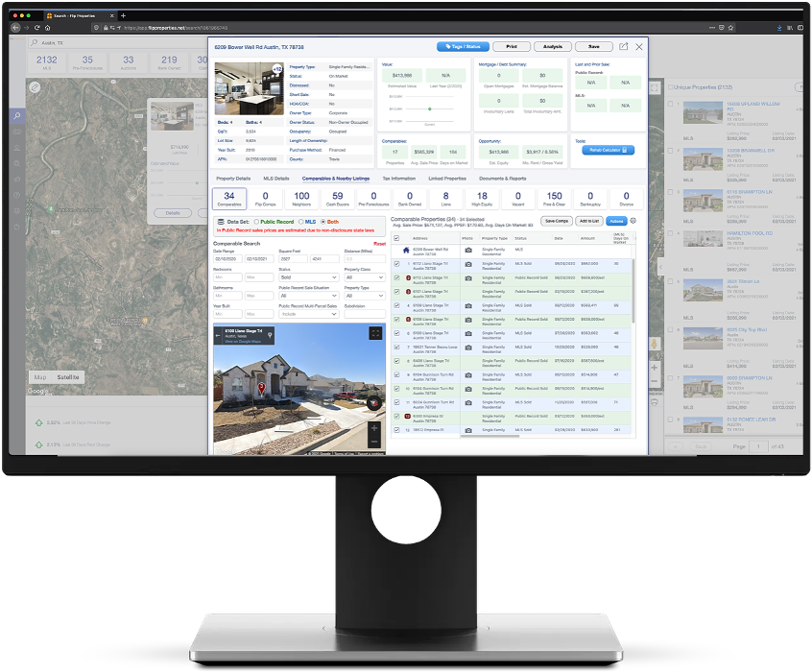Zoom out the street view with minus button

374,442
